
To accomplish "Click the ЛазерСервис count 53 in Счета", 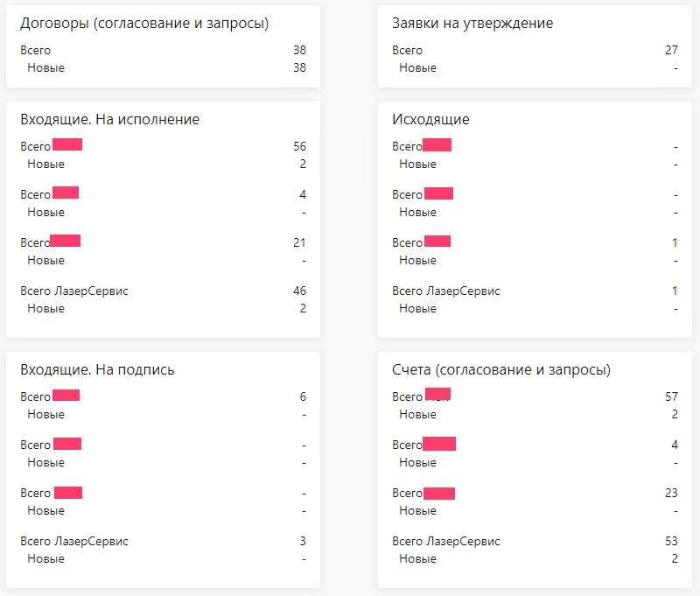I will pyautogui.click(x=671, y=541).
